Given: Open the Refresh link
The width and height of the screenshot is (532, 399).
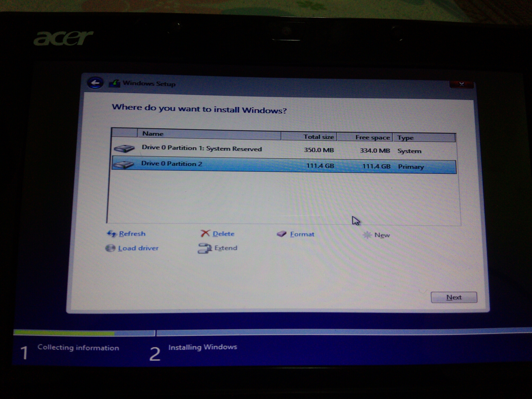Looking at the screenshot, I should 132,234.
